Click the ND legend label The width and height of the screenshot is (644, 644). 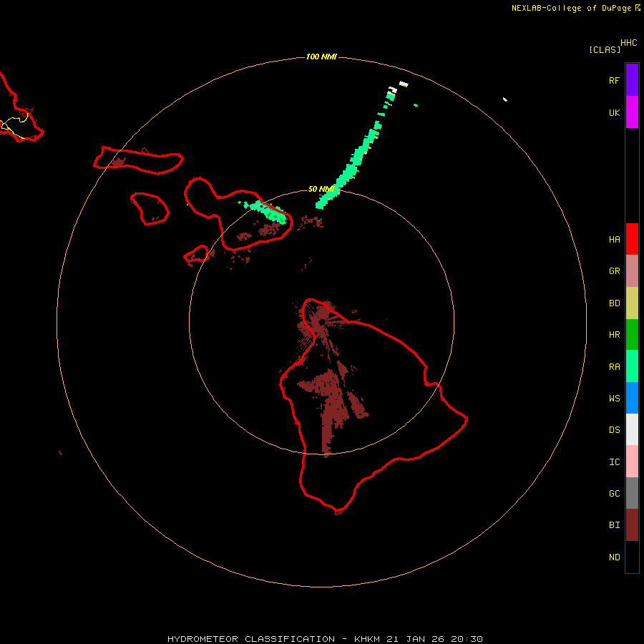(614, 557)
